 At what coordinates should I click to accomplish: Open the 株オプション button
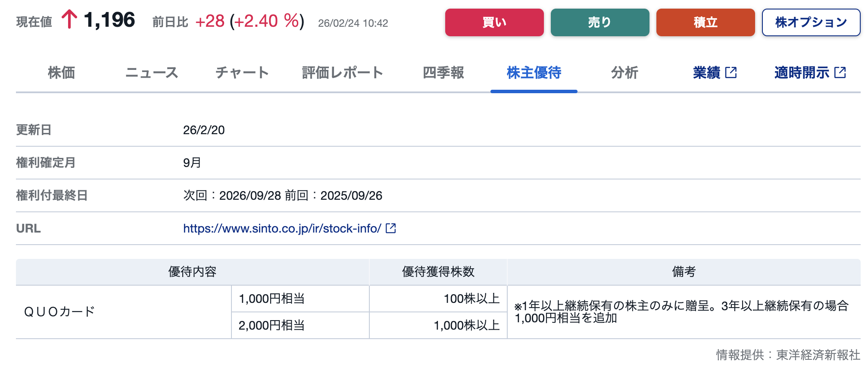811,22
